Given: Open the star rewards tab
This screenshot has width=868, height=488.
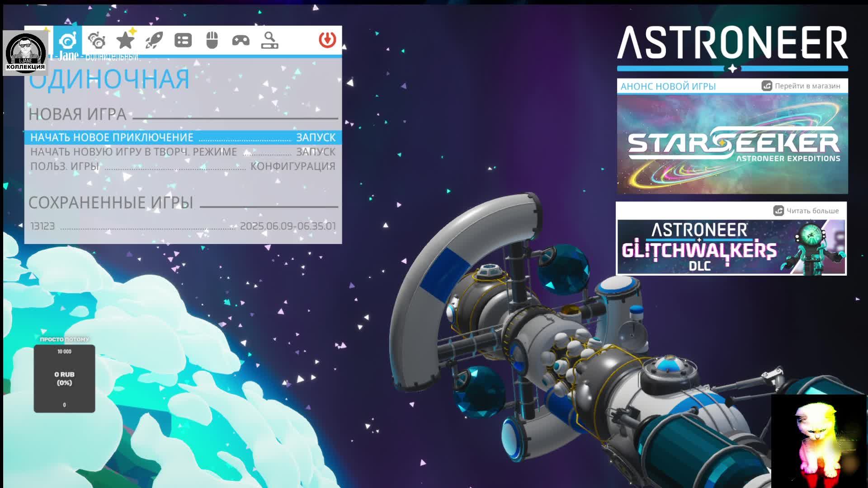Looking at the screenshot, I should pyautogui.click(x=126, y=40).
